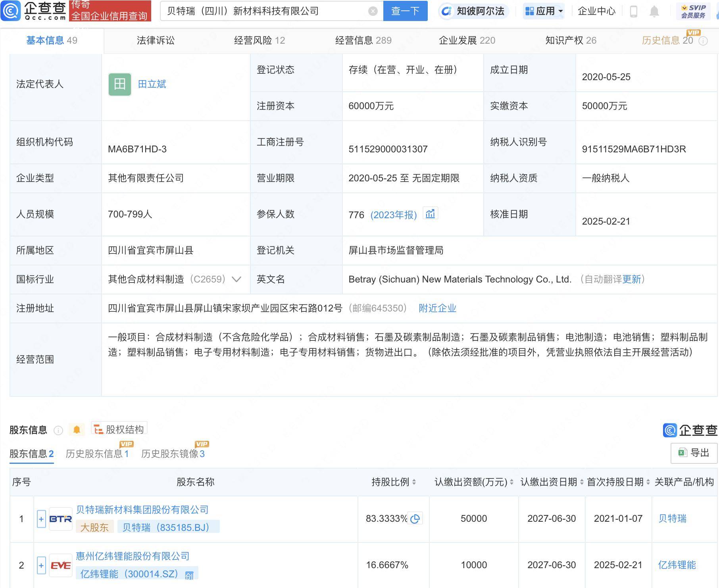Open the 股权结构 chart button
719x588 pixels.
[x=117, y=429]
